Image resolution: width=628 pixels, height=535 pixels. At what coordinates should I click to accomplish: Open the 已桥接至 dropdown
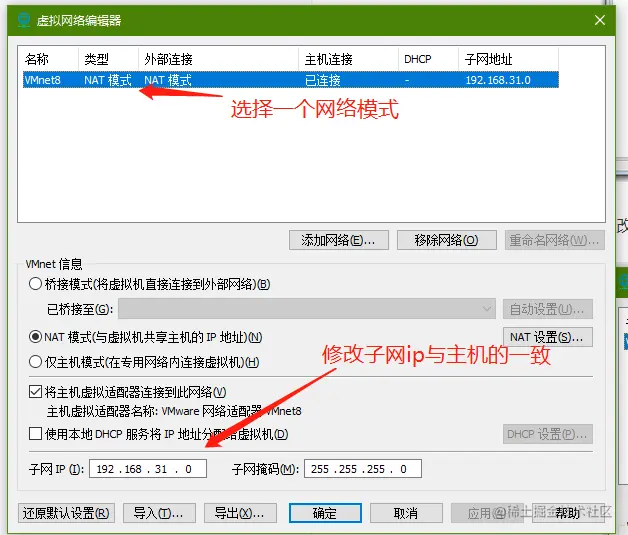tap(307, 309)
